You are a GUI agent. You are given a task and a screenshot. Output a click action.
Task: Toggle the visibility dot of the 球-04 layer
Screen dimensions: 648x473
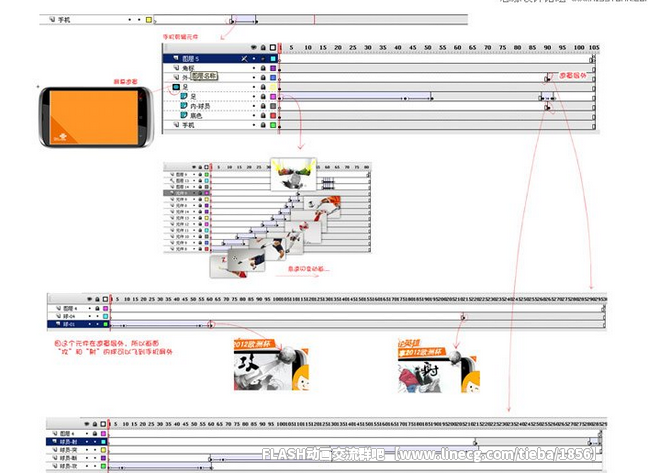coord(89,316)
